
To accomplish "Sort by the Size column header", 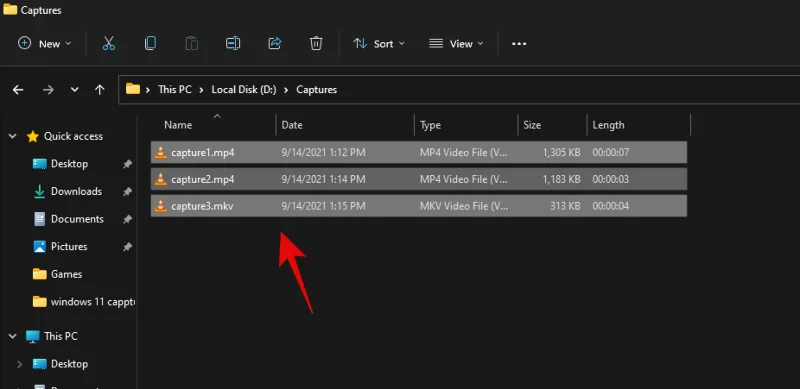I will click(532, 125).
